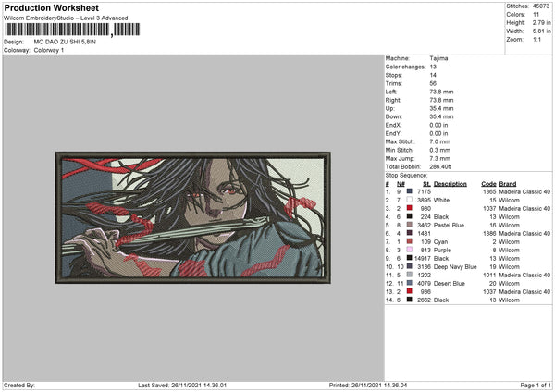Click 'Desert Blue' description in stop 12

[x=450, y=284]
